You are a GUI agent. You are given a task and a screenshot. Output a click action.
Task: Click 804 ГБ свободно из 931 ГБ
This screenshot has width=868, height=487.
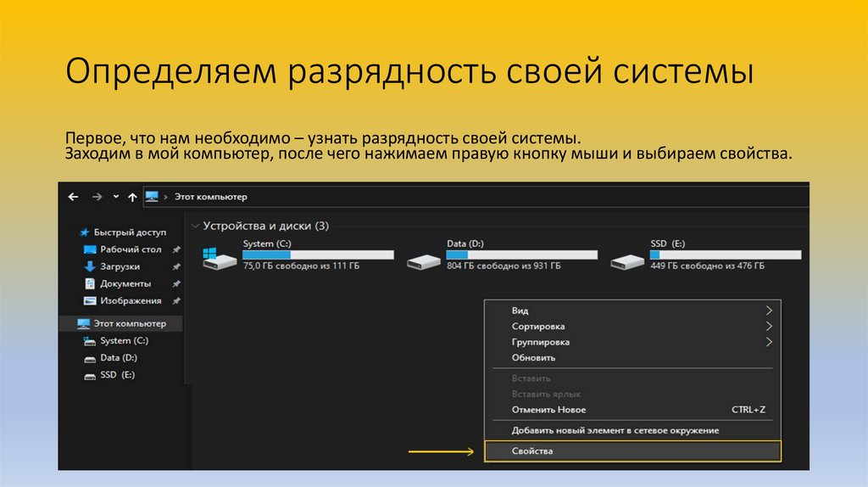pyautogui.click(x=504, y=266)
